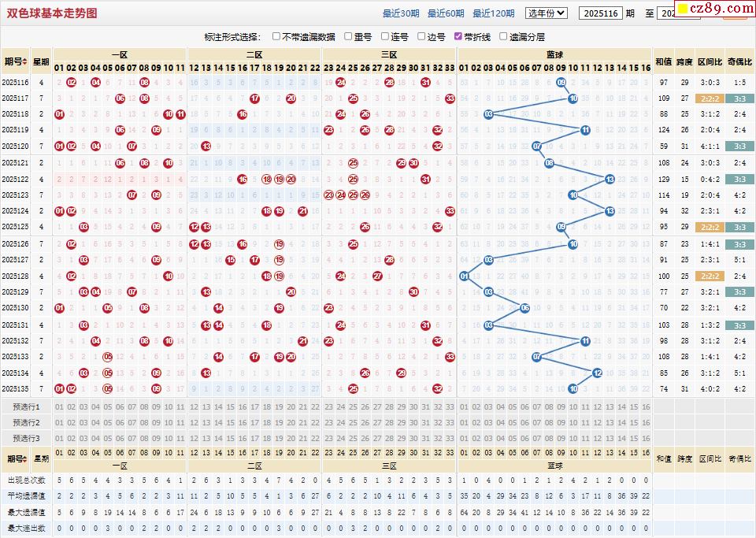The height and width of the screenshot is (538, 756).
Task: Click red ball 23 in row 2025123
Action: [x=329, y=195]
